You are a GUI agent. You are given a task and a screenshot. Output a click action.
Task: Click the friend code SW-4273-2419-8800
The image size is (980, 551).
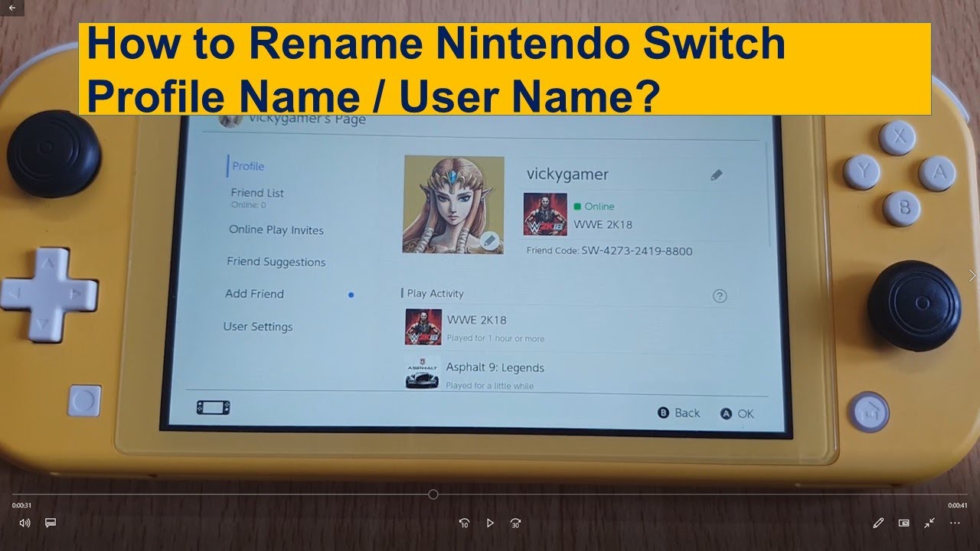636,251
